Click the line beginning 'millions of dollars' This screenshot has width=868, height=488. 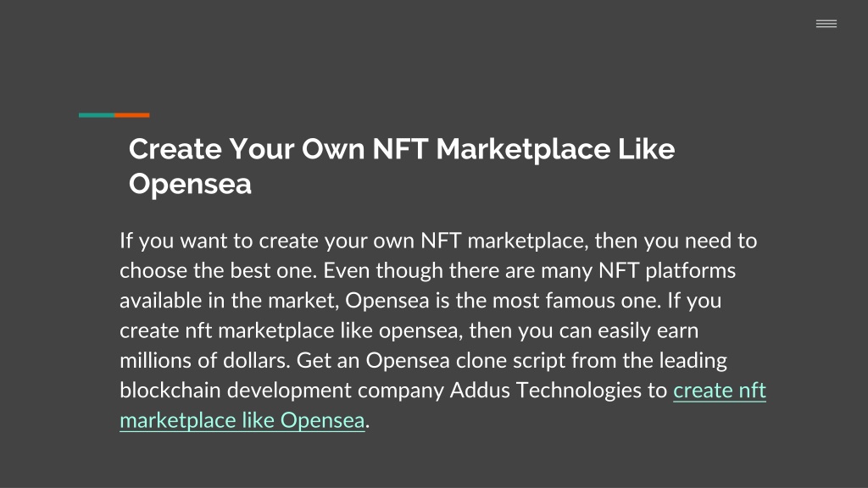424,360
